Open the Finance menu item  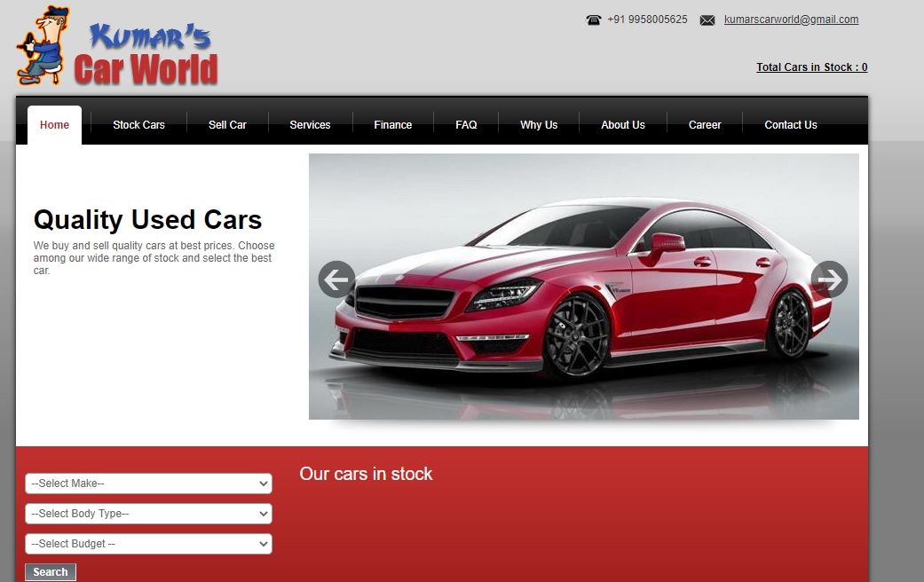[x=392, y=125]
